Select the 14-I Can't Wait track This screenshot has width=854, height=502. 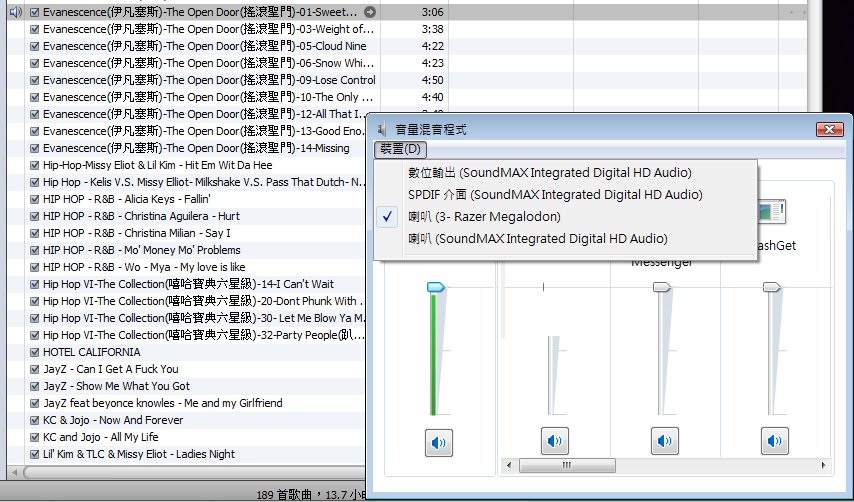188,284
